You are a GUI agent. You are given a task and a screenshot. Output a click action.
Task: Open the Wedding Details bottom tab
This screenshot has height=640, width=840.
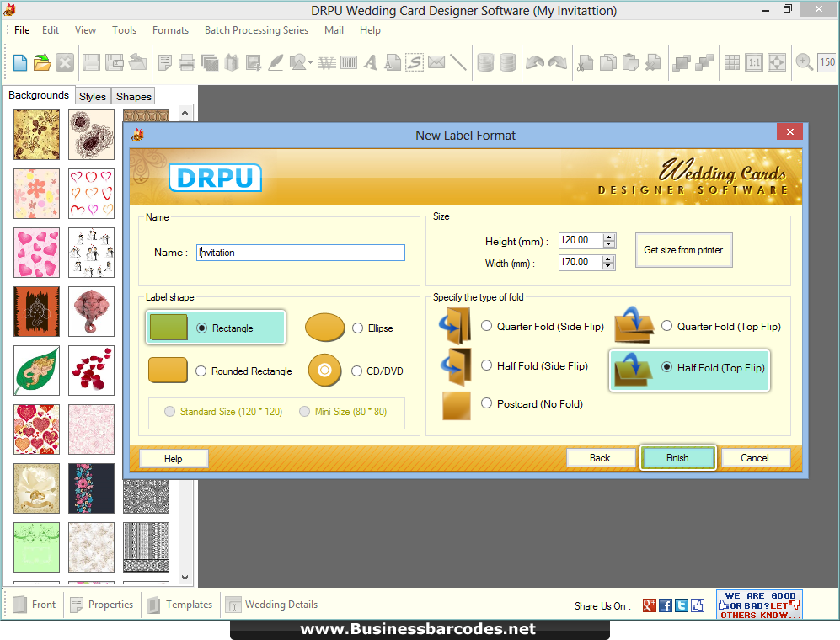point(271,605)
